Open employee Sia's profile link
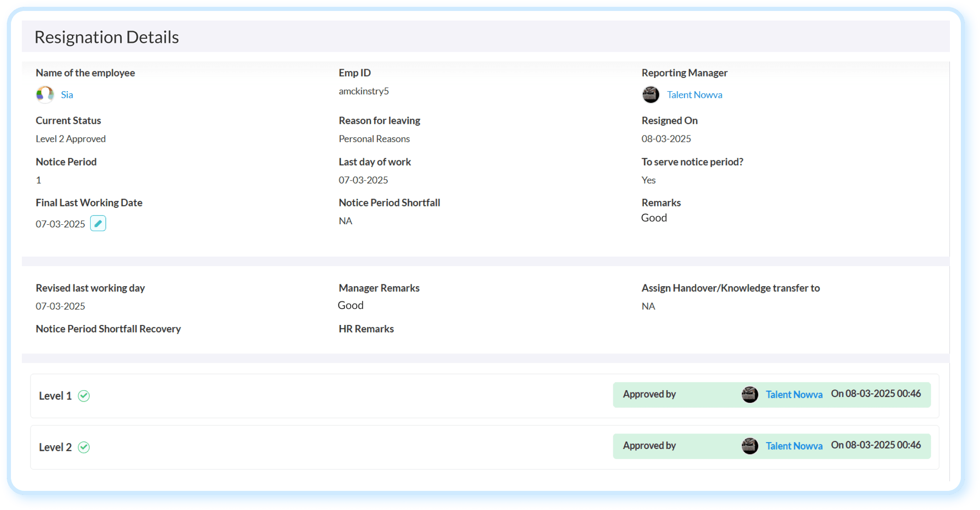 point(67,95)
